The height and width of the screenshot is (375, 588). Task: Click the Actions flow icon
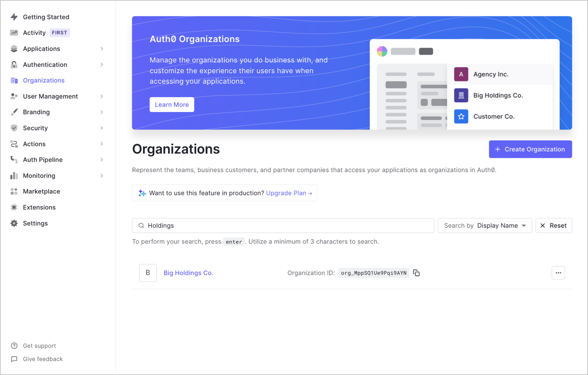coord(14,144)
